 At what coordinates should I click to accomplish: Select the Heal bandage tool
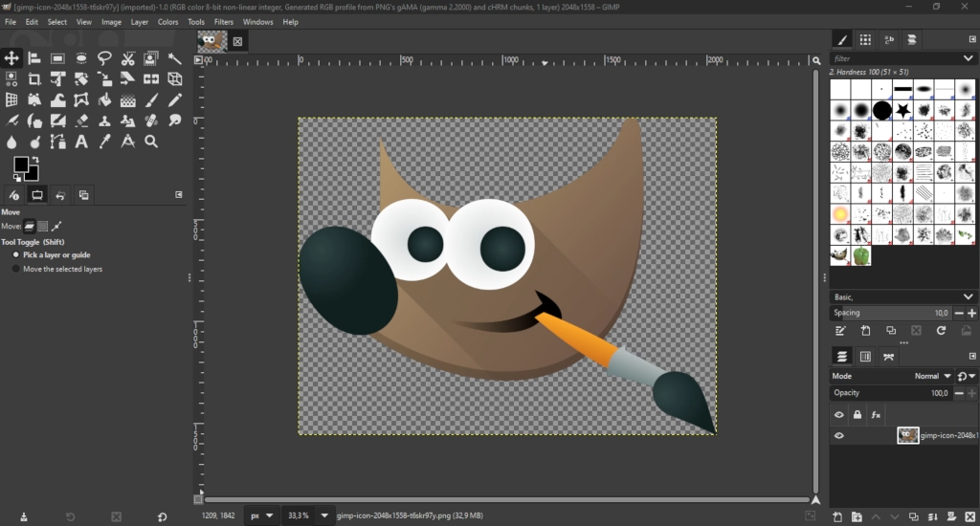pos(151,121)
